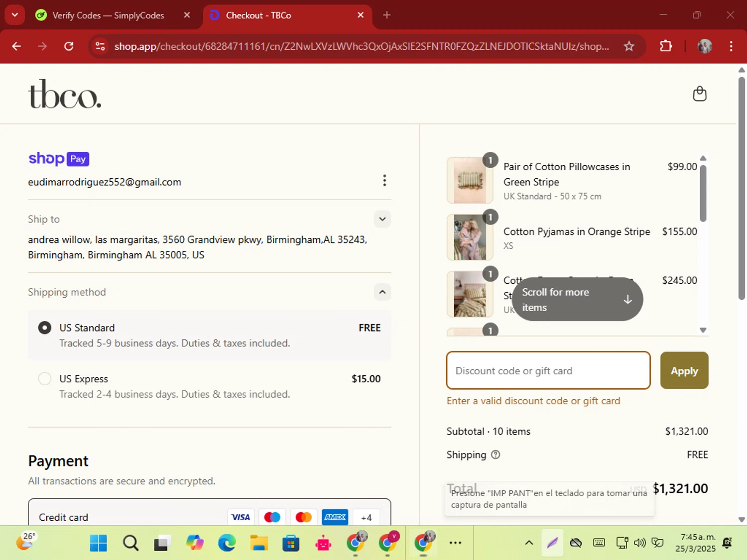This screenshot has height=560, width=747.
Task: Close the Verify Codes — SimplyCodes tab
Action: [x=187, y=15]
